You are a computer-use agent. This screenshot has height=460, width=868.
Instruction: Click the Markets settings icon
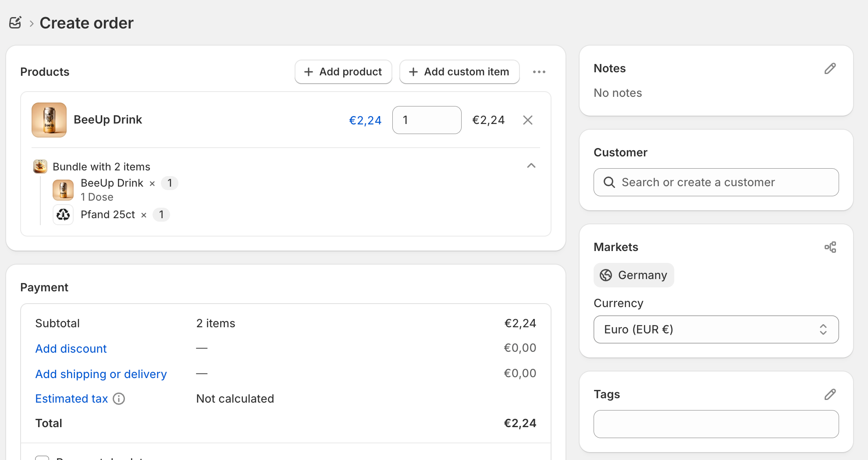point(830,247)
